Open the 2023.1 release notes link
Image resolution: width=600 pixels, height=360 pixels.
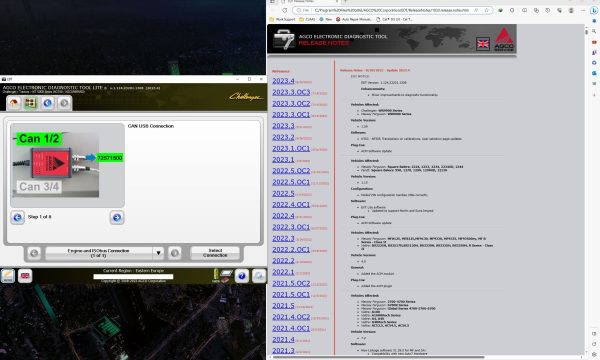coord(283,160)
